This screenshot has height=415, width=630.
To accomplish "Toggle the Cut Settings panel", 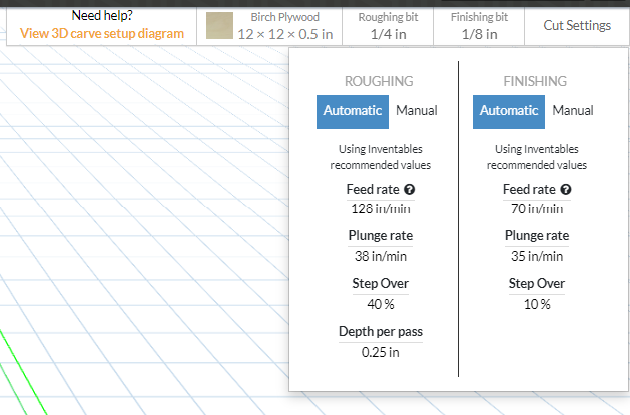I will point(577,25).
